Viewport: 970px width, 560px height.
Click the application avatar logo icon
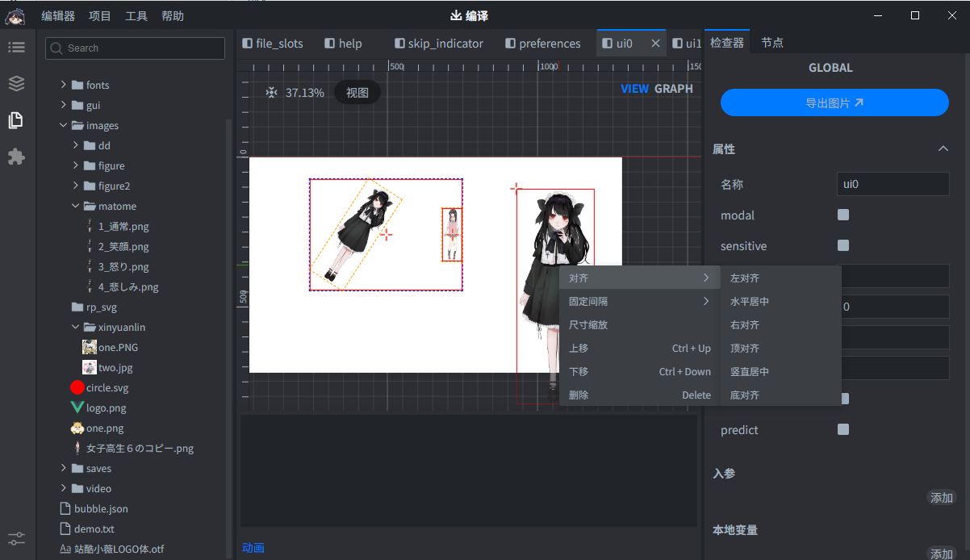15,15
